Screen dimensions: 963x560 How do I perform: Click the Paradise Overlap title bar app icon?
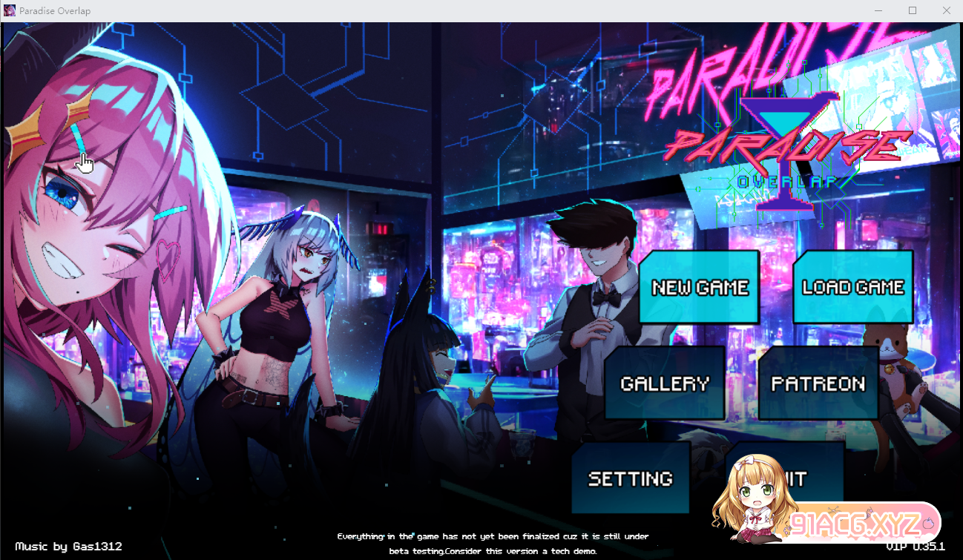click(x=10, y=10)
